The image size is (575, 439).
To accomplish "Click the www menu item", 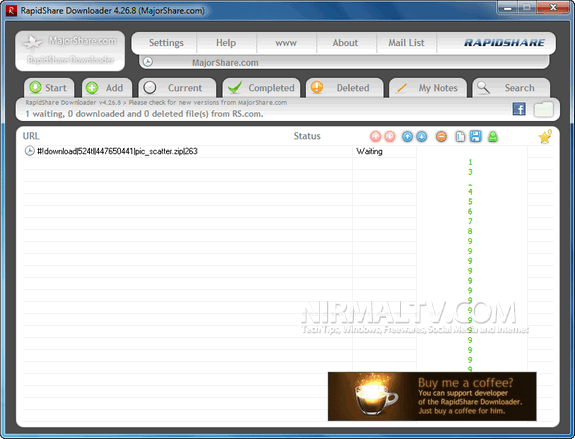I will click(x=286, y=43).
